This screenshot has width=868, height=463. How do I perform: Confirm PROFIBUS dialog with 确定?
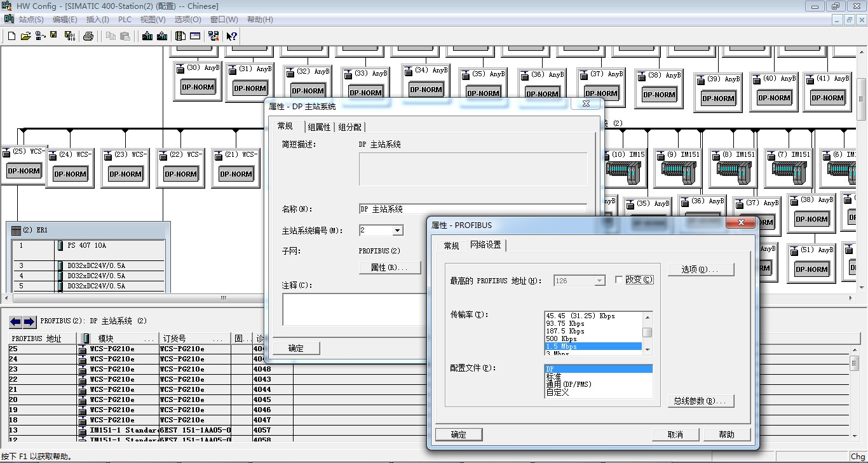[458, 434]
